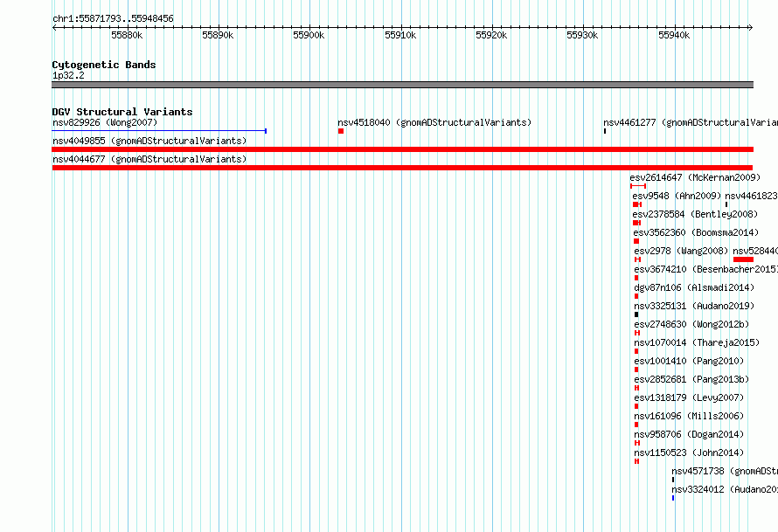Open esv9548 (Ahn2009) variant

(x=677, y=196)
